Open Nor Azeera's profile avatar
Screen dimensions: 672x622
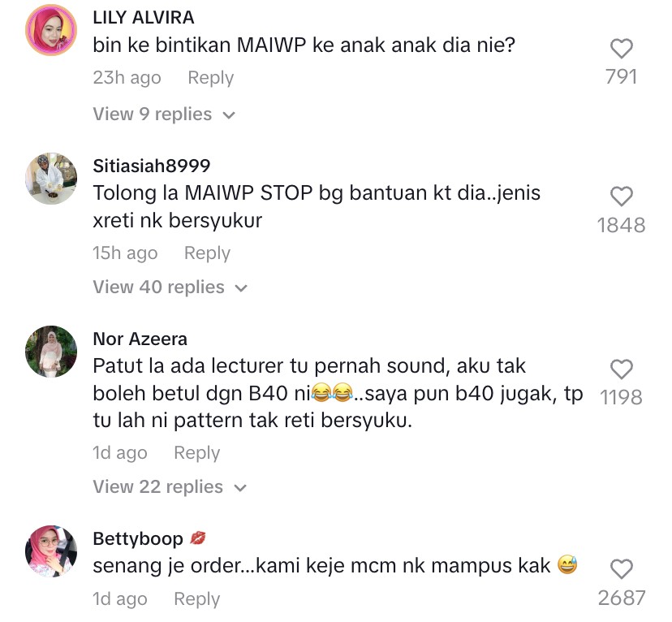click(51, 352)
